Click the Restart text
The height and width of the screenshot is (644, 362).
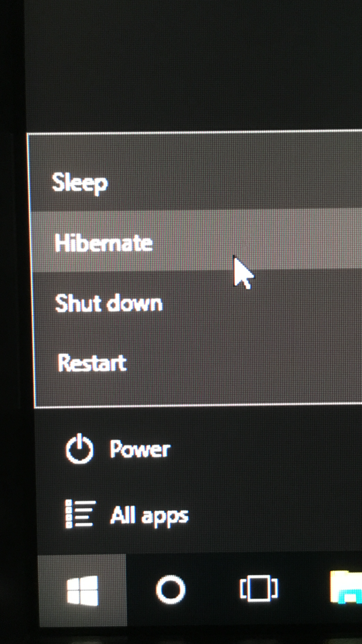tap(92, 363)
